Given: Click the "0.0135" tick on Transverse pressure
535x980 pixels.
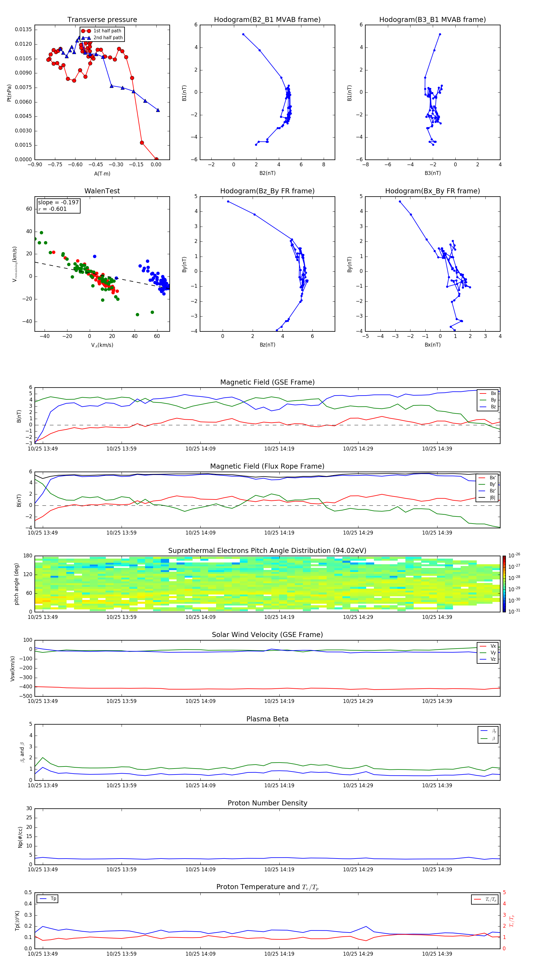Looking at the screenshot, I should (23, 30).
